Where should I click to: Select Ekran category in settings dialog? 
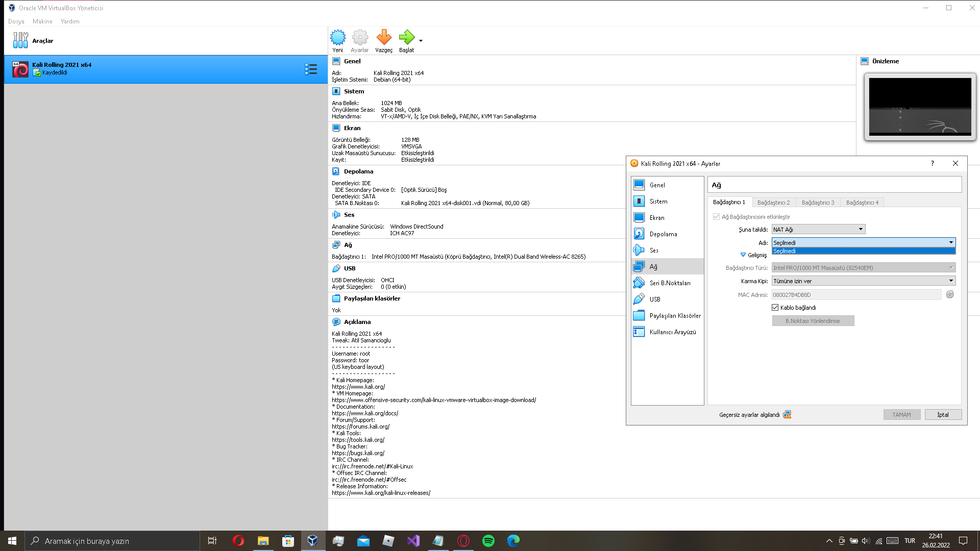[x=667, y=217]
